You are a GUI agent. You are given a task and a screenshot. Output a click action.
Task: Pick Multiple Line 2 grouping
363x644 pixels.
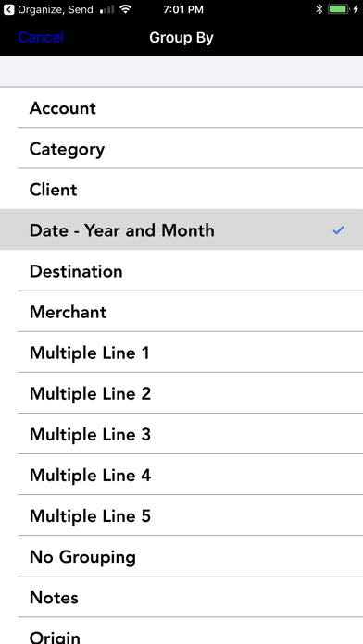point(181,393)
